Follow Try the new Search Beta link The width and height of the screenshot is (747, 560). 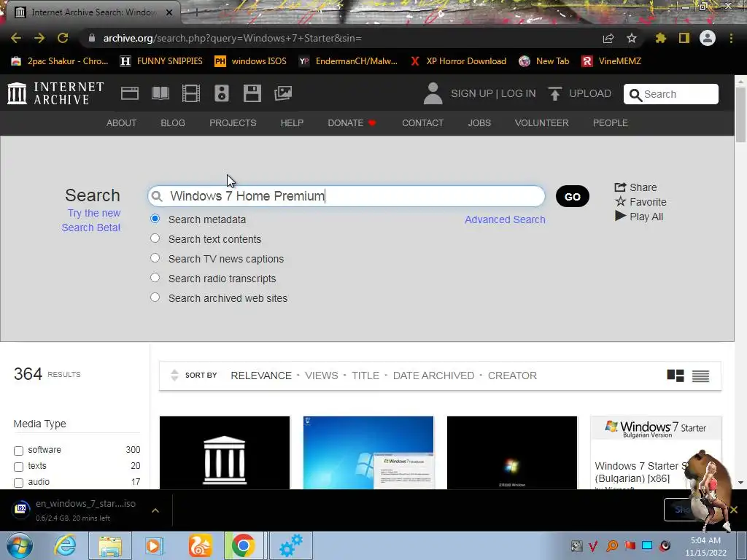tap(91, 220)
